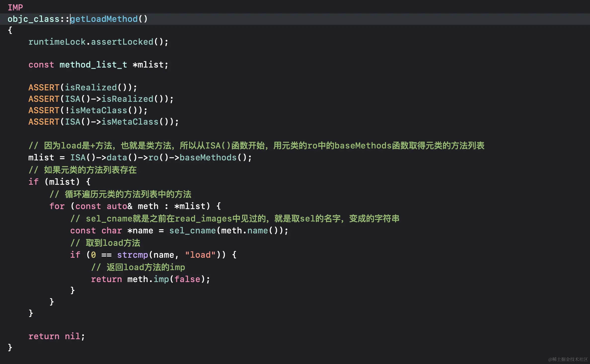Select the method_list_t type name
Screen dimensions: 590x364
click(93, 65)
